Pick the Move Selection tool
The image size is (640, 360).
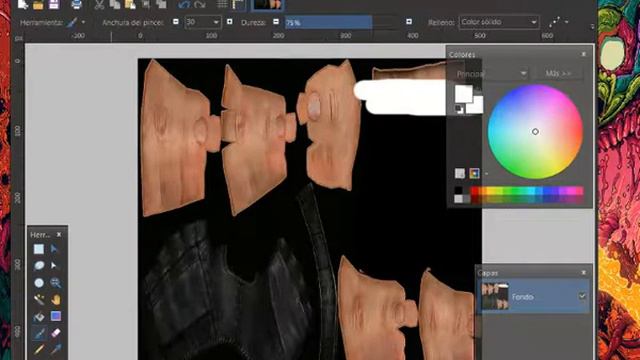[55, 266]
